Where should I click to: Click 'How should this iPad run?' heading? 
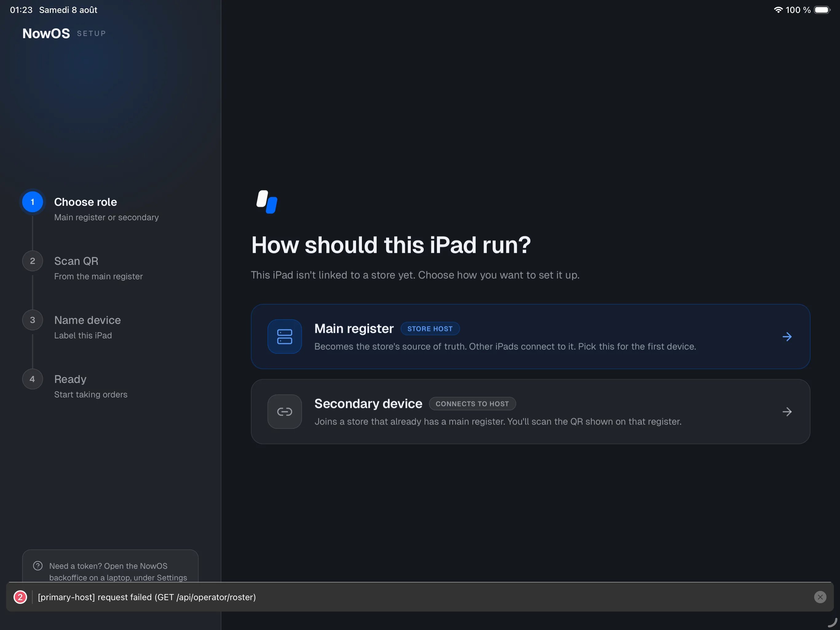pos(391,245)
